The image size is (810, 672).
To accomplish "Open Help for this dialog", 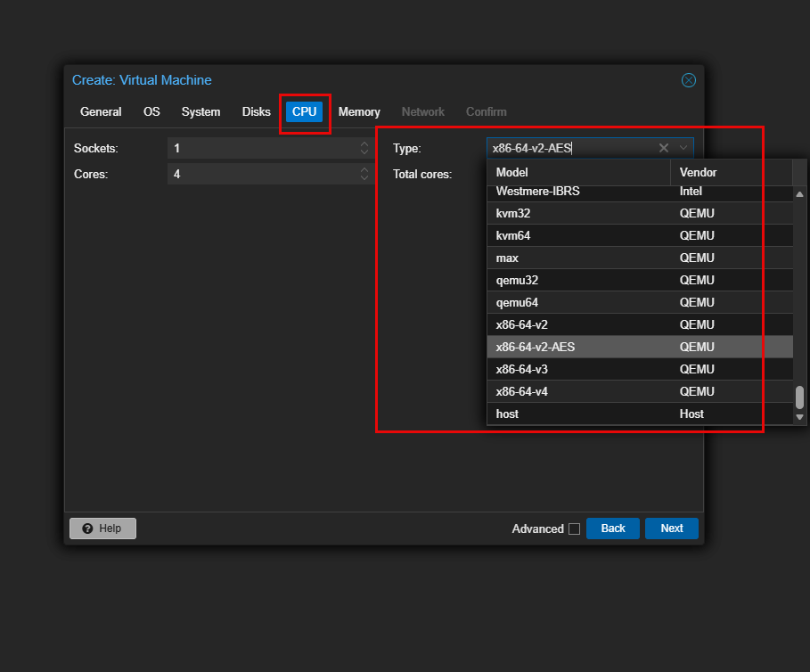I will click(102, 529).
